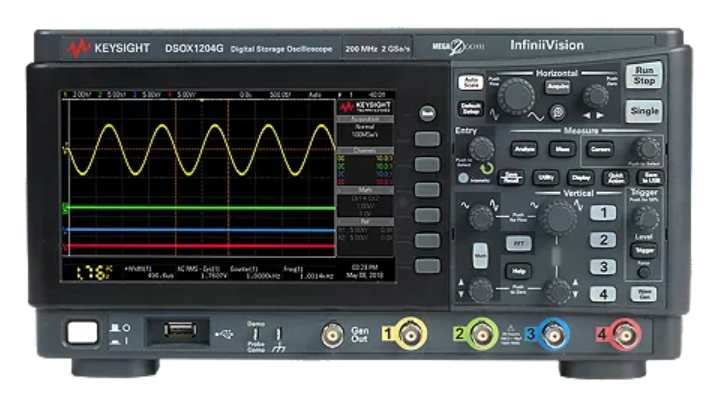Tap the round Intensity button

463,178
